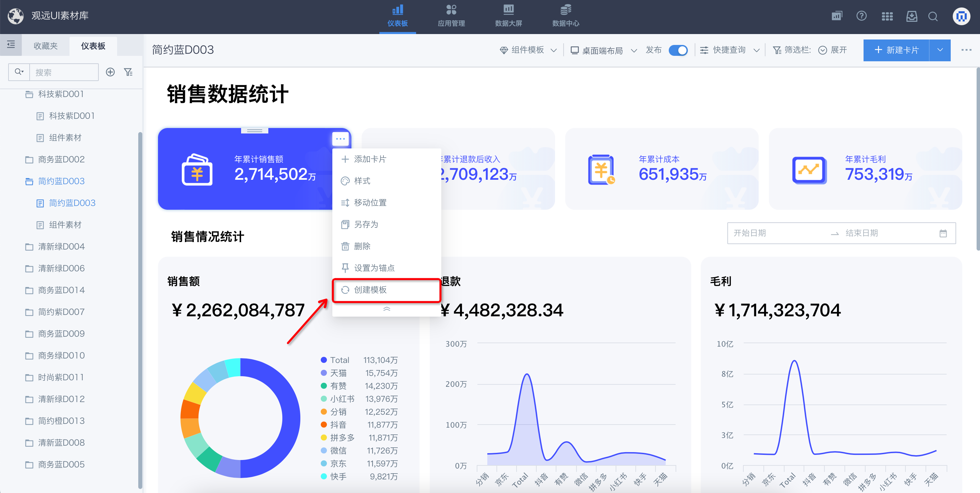The height and width of the screenshot is (493, 980).
Task: Switch to the 仪表板 sidebar tab
Action: [93, 46]
